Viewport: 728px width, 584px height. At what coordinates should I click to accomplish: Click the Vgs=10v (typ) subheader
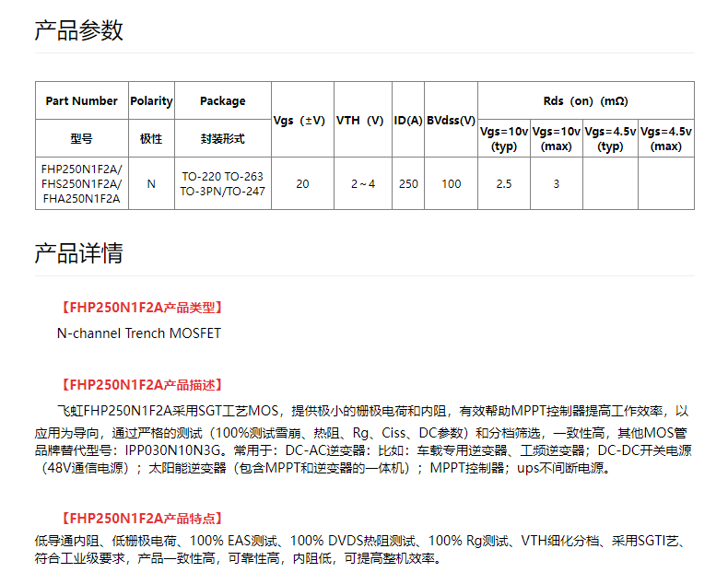[504, 139]
